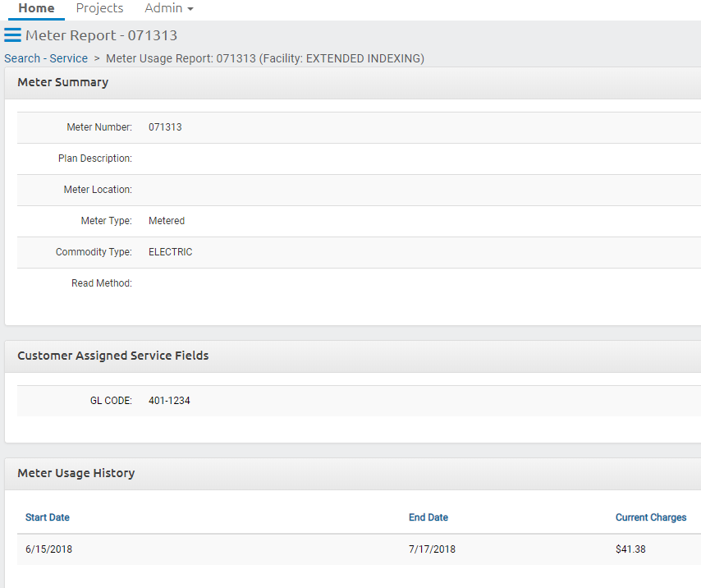
Task: Sort by Current Charges column header
Action: coord(651,517)
